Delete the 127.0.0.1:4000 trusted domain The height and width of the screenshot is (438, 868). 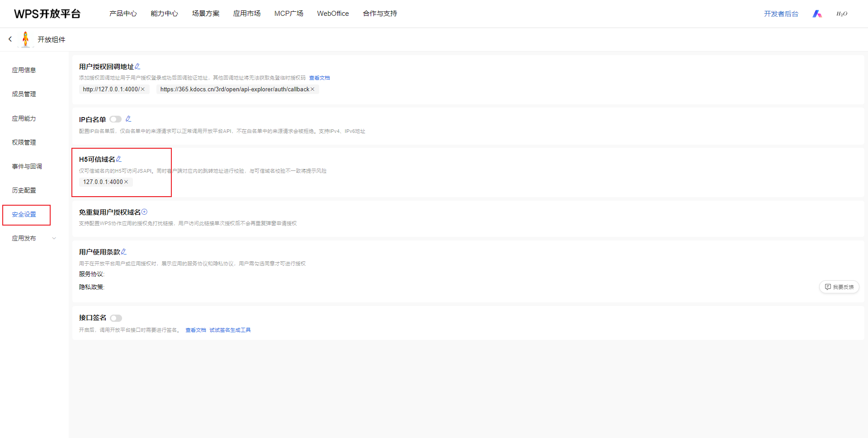126,182
